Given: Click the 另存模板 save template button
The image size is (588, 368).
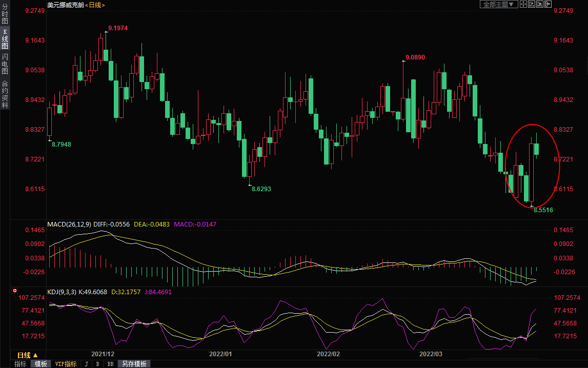Looking at the screenshot, I should click(x=134, y=364).
